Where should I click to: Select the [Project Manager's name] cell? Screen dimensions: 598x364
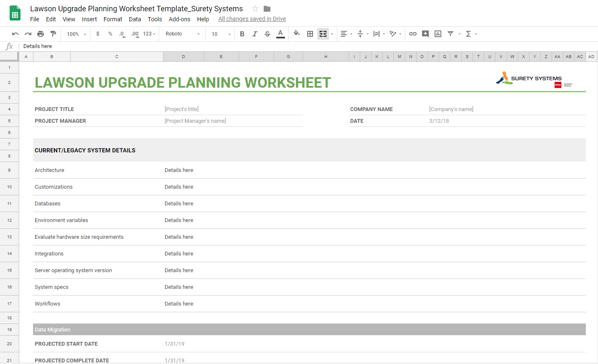click(234, 121)
